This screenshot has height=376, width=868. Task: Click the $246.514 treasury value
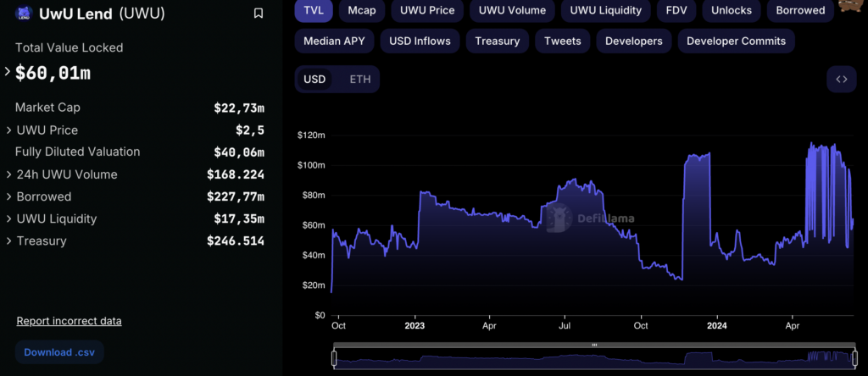236,241
